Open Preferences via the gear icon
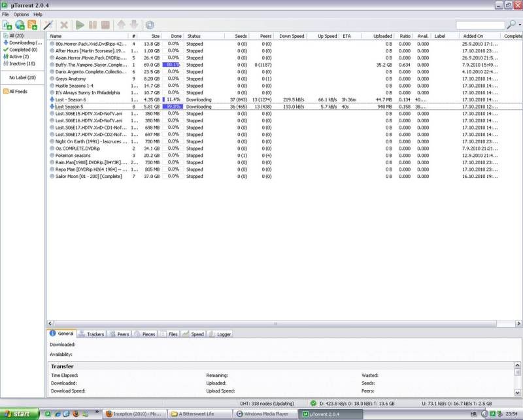 150,25
